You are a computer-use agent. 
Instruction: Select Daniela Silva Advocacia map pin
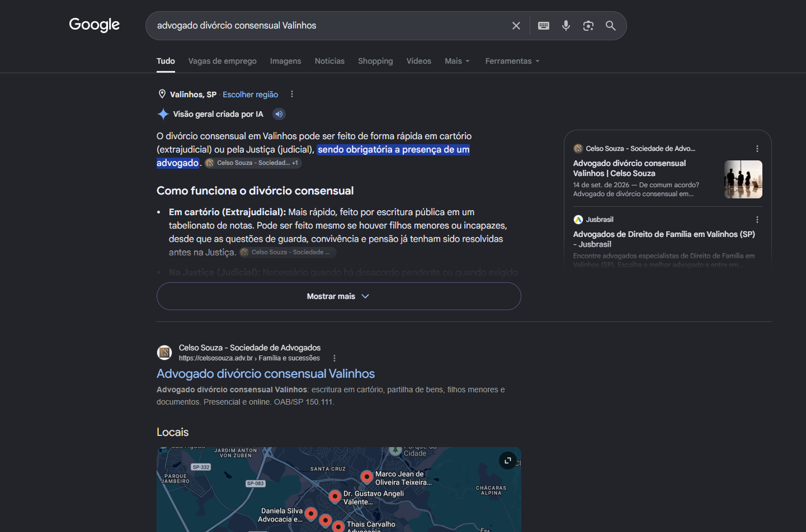tap(311, 514)
